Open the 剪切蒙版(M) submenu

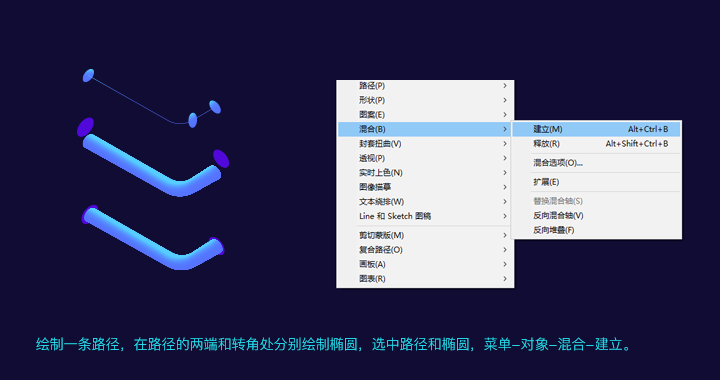click(425, 235)
